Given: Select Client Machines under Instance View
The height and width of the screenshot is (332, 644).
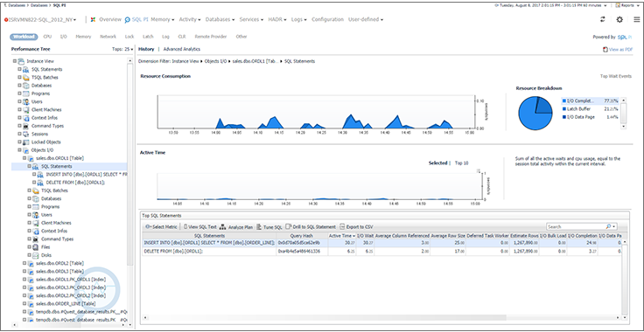Looking at the screenshot, I should [46, 110].
